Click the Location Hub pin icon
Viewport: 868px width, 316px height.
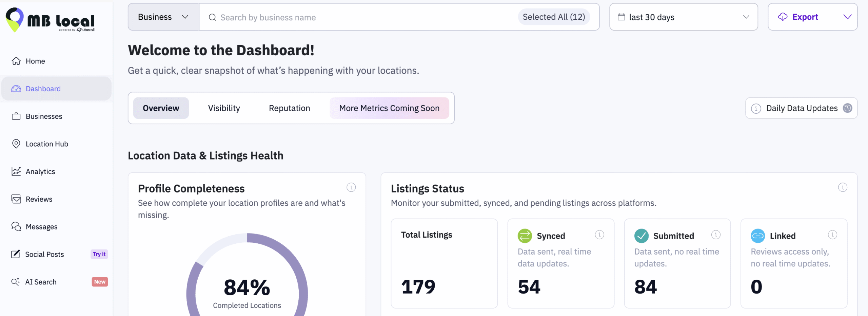16,144
